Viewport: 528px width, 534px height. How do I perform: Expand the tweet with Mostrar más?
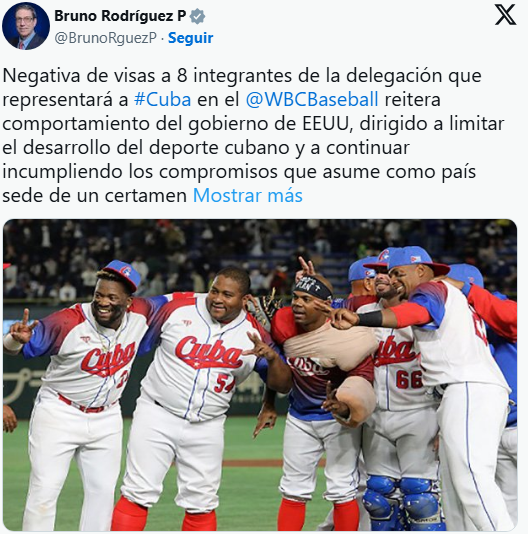[x=248, y=196]
